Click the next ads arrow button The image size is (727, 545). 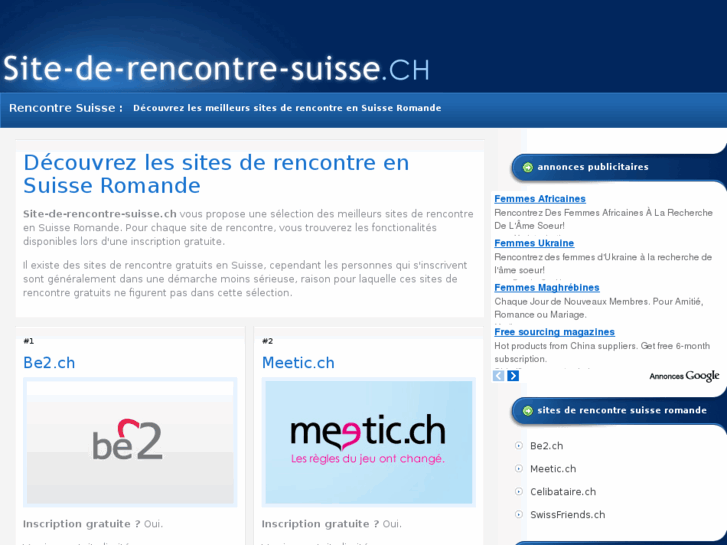point(513,376)
